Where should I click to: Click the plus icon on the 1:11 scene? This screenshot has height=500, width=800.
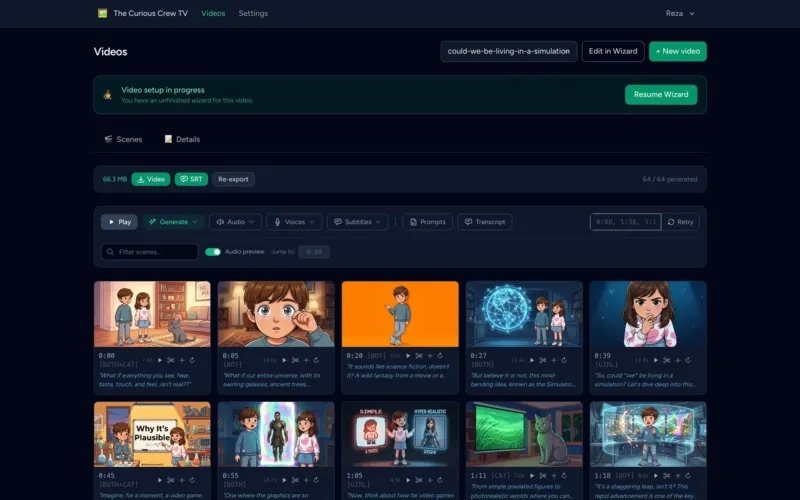(x=554, y=476)
